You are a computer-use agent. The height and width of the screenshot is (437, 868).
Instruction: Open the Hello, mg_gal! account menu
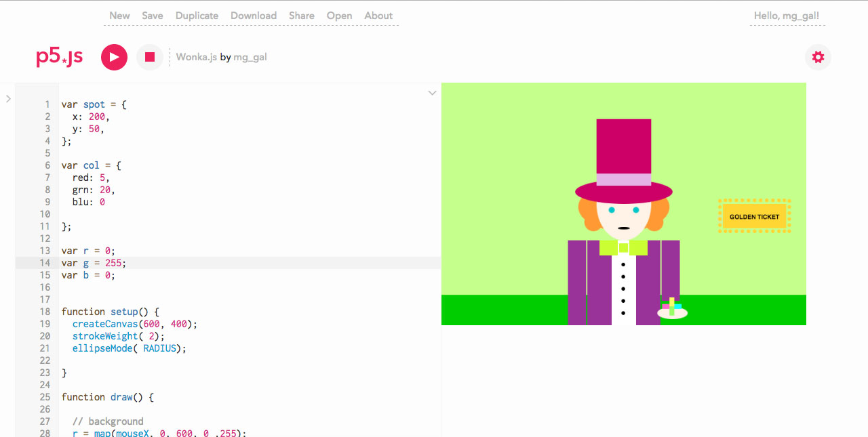click(787, 16)
